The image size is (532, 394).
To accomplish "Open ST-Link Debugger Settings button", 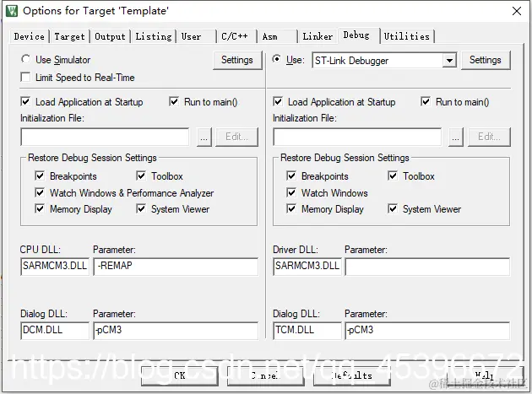I will point(486,60).
